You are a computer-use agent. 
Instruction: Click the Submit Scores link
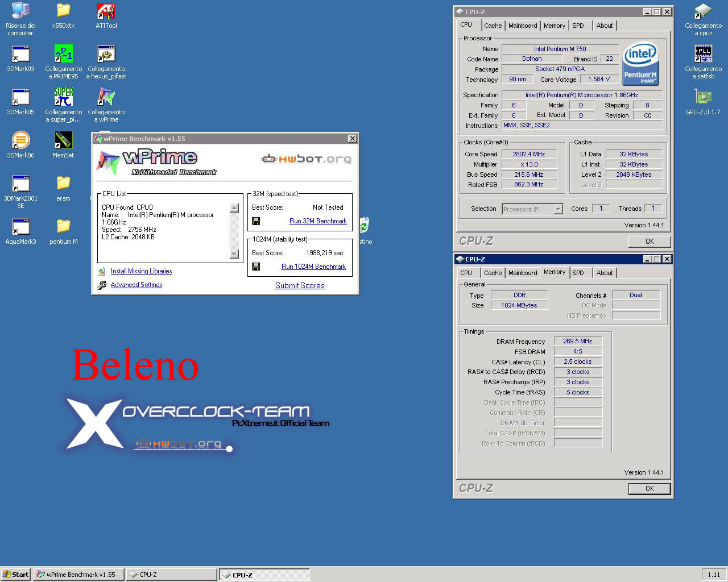point(300,285)
